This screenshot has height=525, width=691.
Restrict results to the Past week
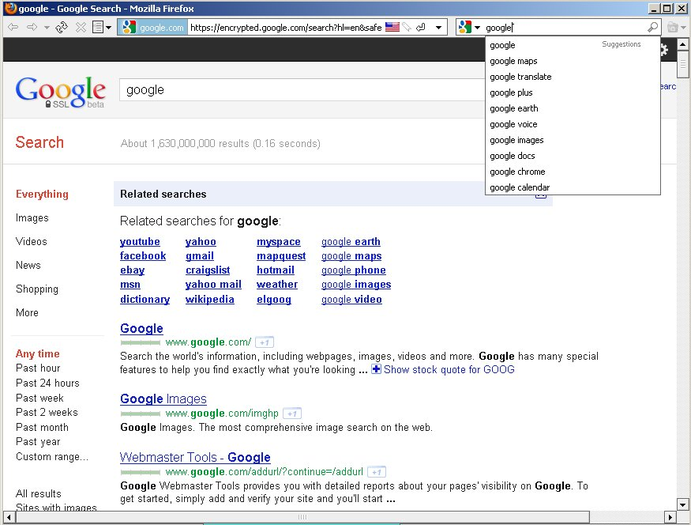click(x=40, y=398)
